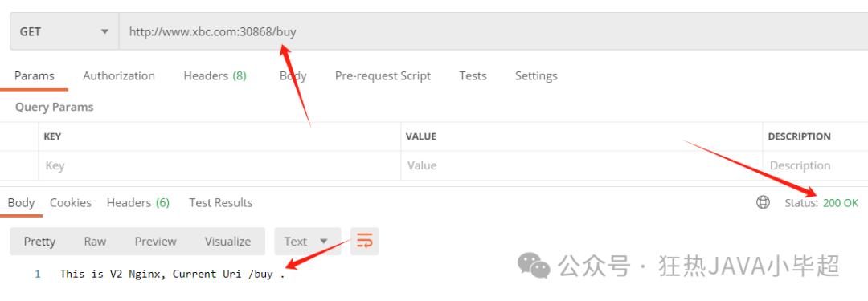This screenshot has height=301, width=868.
Task: Switch to the Authorization tab
Action: click(119, 75)
